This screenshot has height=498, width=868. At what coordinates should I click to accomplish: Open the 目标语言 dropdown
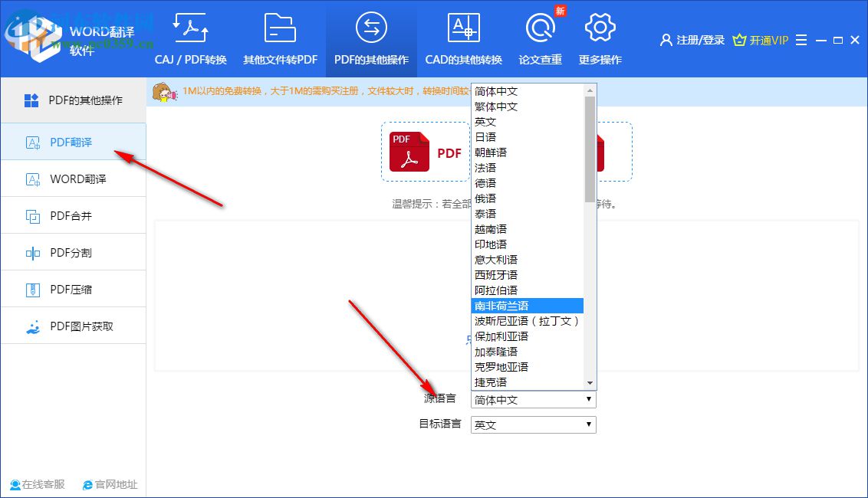532,424
